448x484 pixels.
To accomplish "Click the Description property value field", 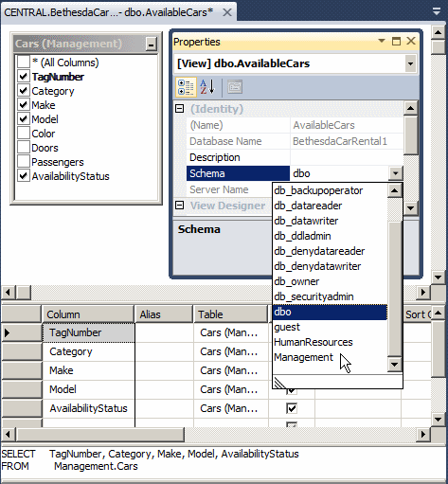I will pos(347,157).
